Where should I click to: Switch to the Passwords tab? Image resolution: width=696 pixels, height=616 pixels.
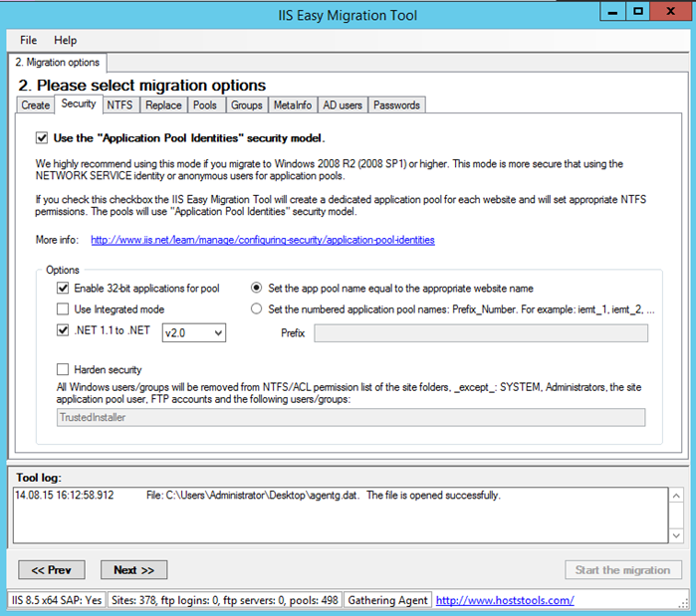click(x=396, y=105)
